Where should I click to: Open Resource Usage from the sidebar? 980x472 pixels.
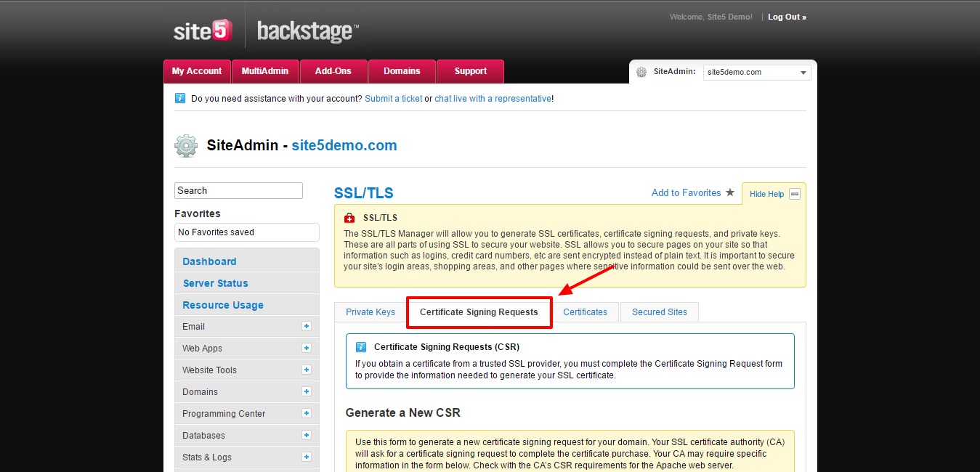point(223,305)
